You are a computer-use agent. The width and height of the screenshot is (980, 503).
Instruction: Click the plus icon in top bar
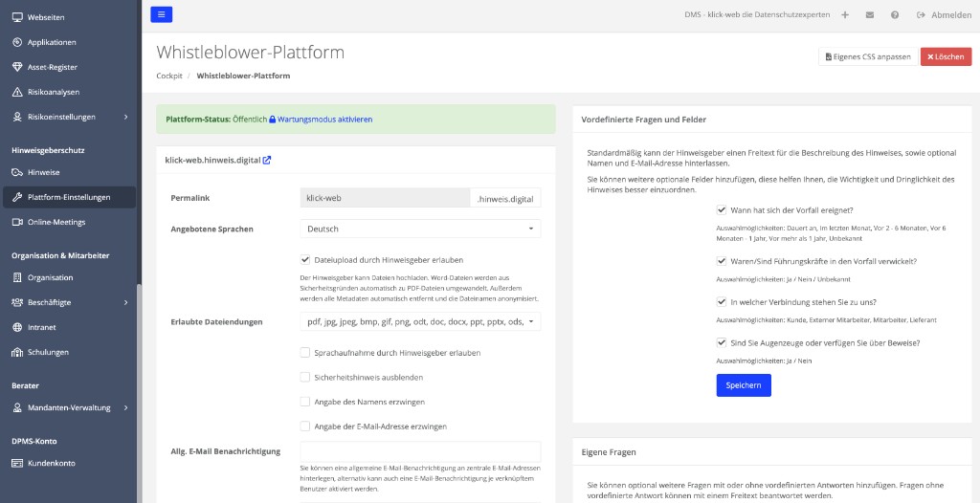(x=845, y=15)
